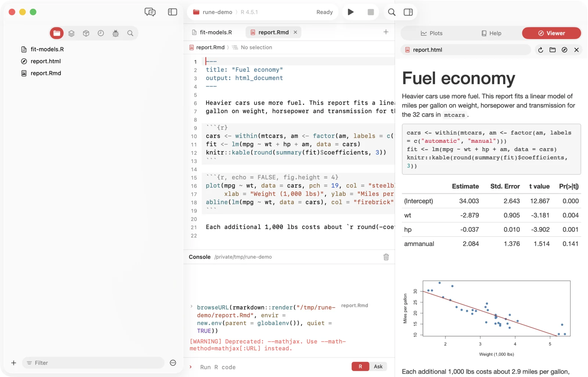Close the report.Rmd tab
Viewport: 588px width, 377px height.
click(x=295, y=32)
